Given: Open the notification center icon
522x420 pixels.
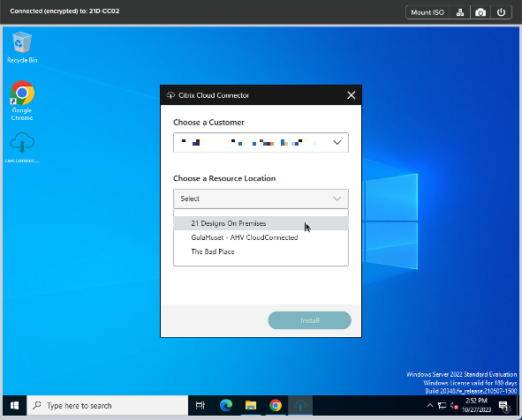Looking at the screenshot, I should (504, 406).
